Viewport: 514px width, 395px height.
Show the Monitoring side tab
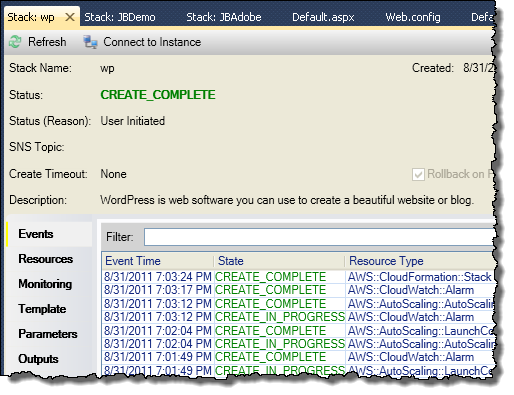tap(45, 284)
